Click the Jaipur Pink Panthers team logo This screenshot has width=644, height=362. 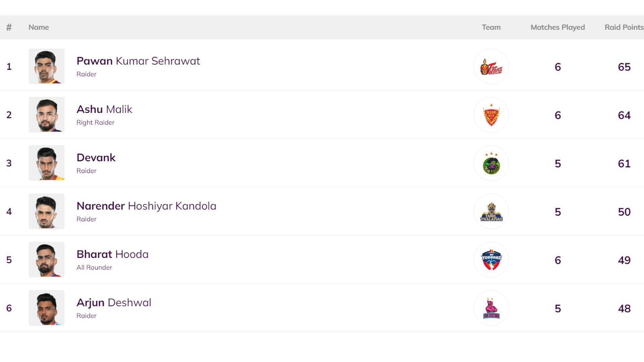(491, 308)
